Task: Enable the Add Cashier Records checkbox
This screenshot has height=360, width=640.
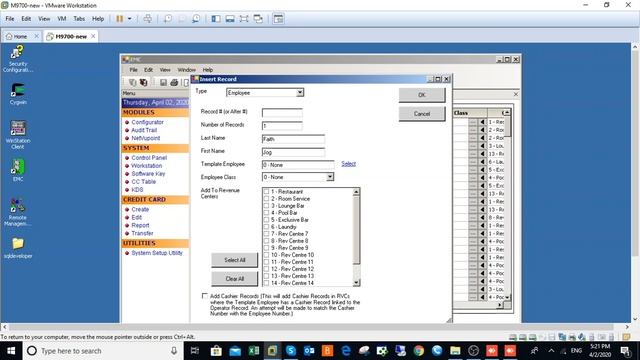Action: pyautogui.click(x=205, y=296)
